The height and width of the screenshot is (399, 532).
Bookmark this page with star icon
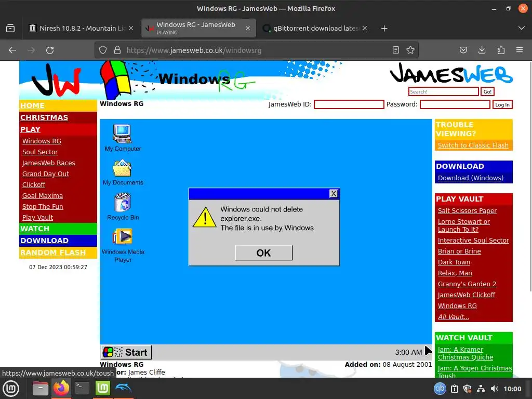tap(410, 50)
